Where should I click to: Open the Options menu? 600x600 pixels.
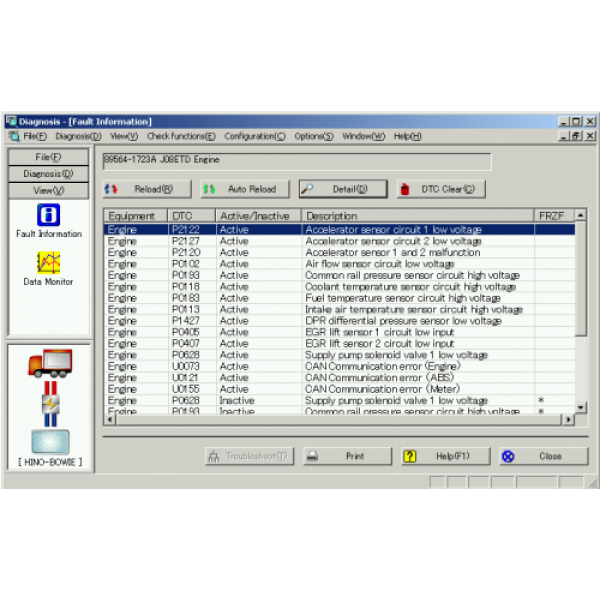[x=313, y=136]
